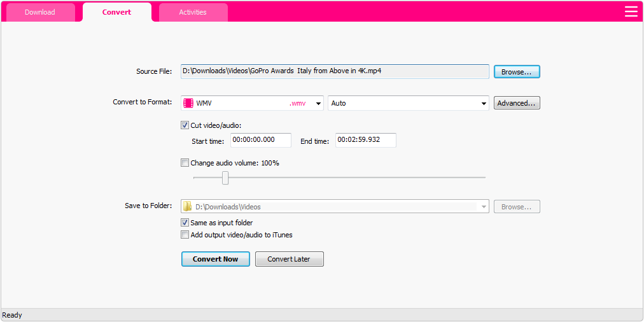Screen dimensions: 644x322
Task: Click the WMV film strip icon
Action: click(x=188, y=103)
